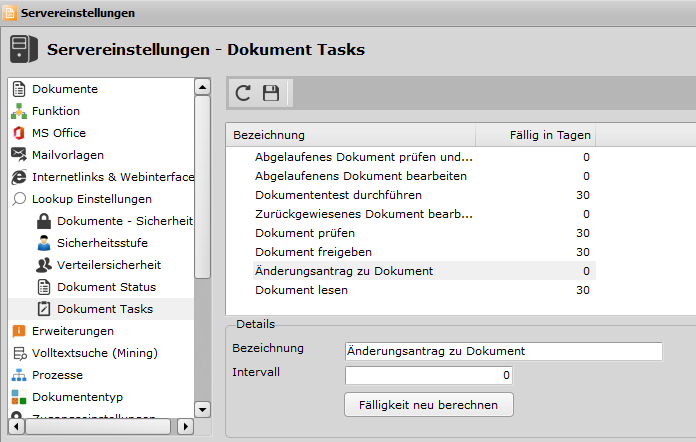Viewport: 696px width, 442px height.
Task: Select Lookup Einstellungen entry
Action: 91,199
